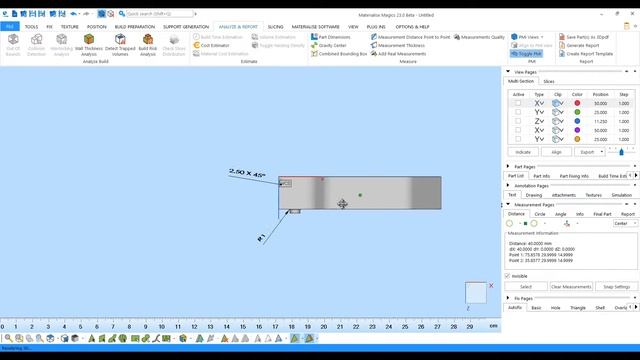Click Generate Report

[579, 45]
